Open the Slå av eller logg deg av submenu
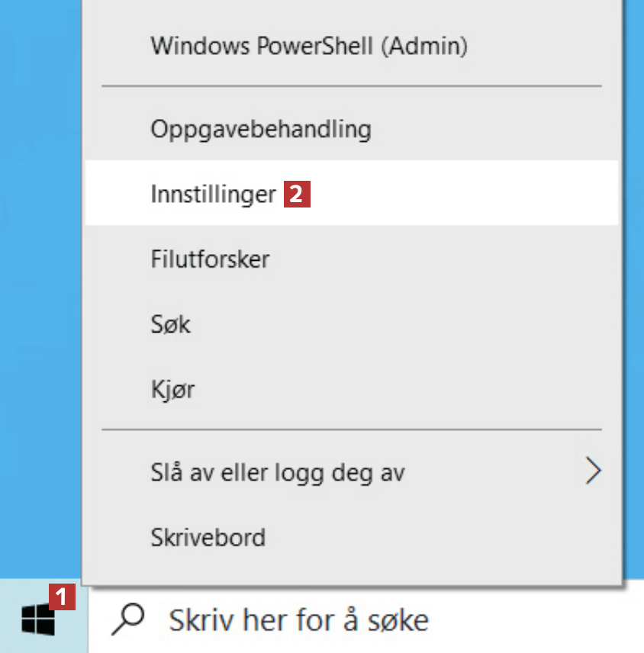 click(x=278, y=473)
